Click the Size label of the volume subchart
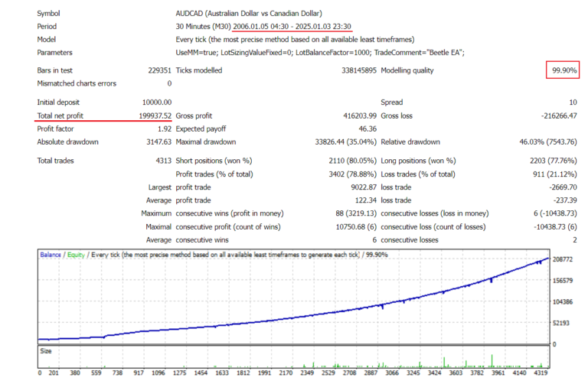The image size is (588, 381). 46,351
